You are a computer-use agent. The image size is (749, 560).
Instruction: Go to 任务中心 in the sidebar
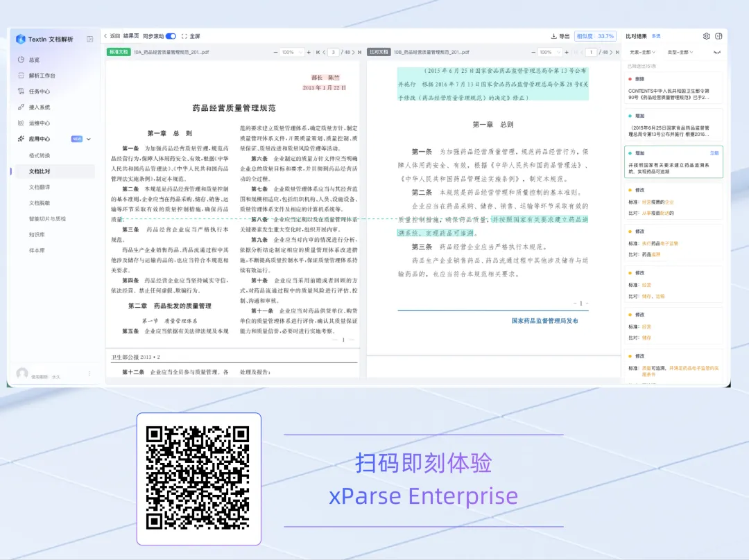pos(39,91)
